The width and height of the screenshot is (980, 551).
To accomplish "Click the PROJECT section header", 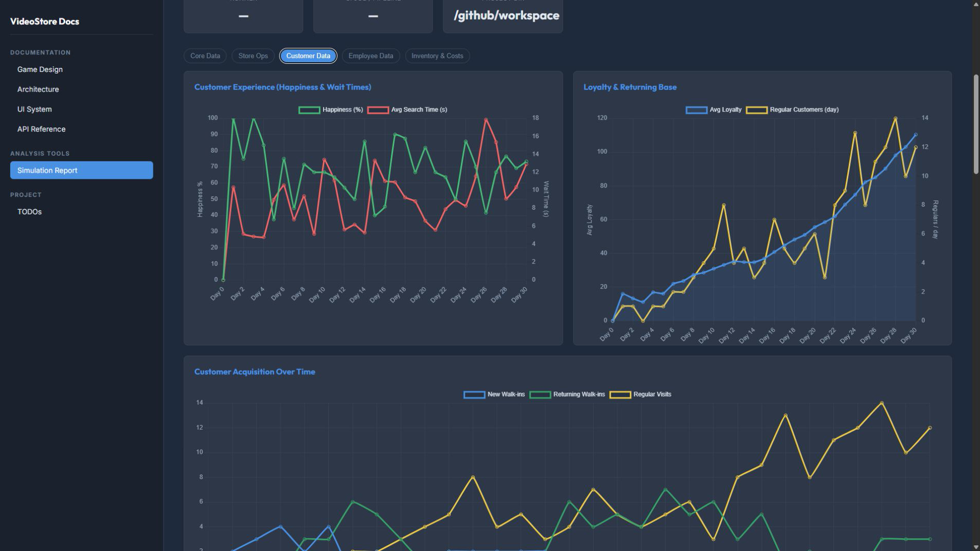I will pyautogui.click(x=26, y=195).
